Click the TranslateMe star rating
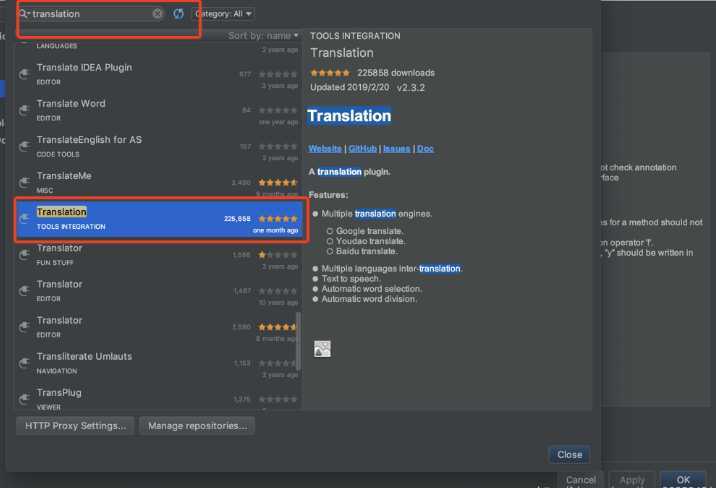 (278, 183)
